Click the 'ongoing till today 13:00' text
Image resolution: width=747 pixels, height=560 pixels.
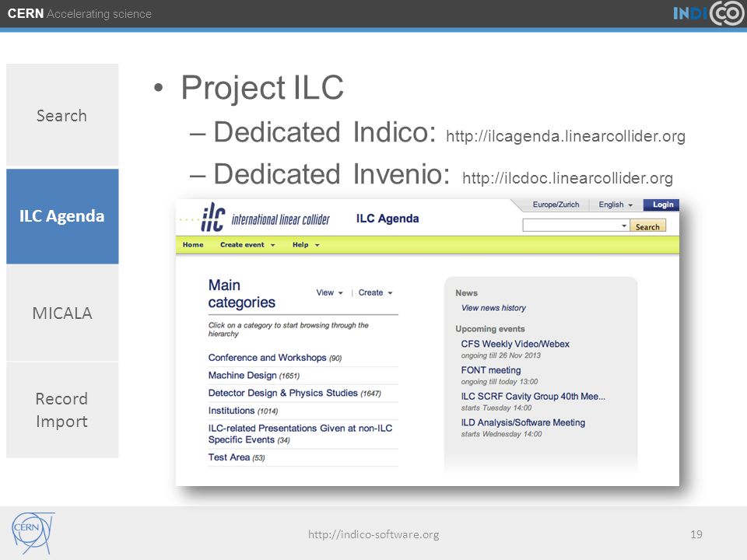[x=500, y=382]
